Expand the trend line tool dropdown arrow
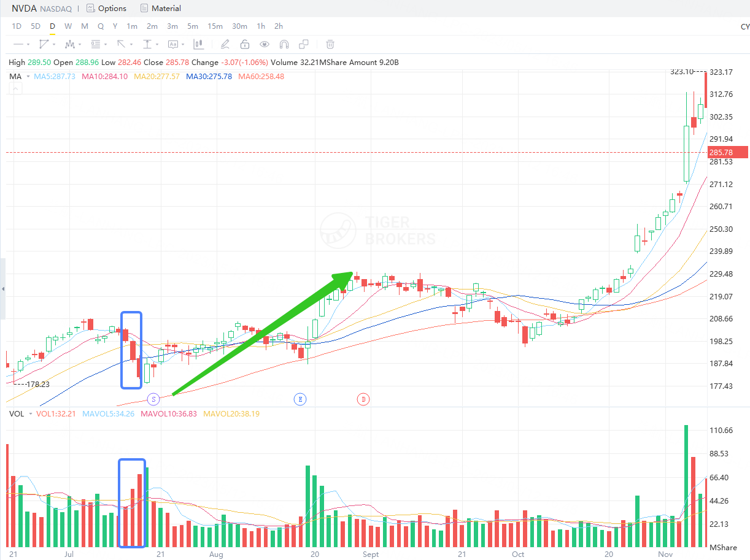Image resolution: width=750 pixels, height=560 pixels. tap(54, 45)
